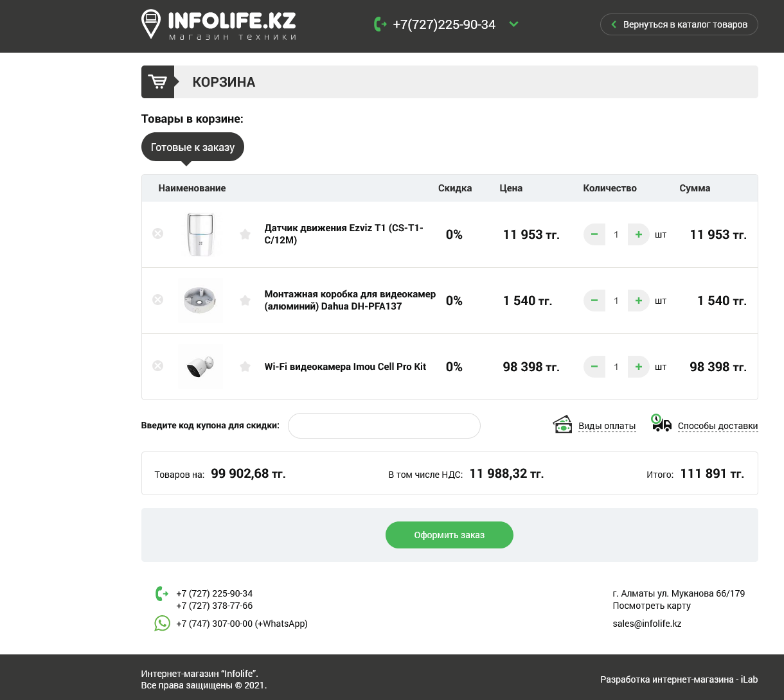Screen dimensions: 784x700
Task: Click quantity value for Imou camera row
Action: point(616,367)
